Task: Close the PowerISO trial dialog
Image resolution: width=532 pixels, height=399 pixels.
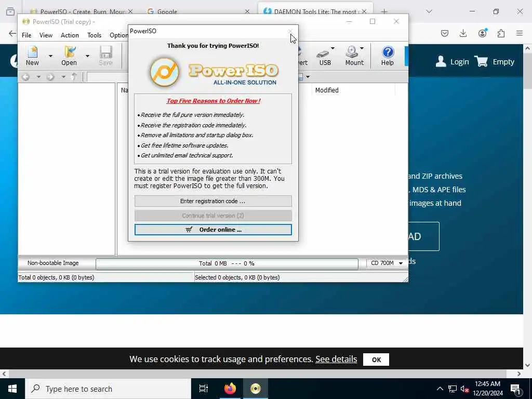Action: [x=290, y=31]
